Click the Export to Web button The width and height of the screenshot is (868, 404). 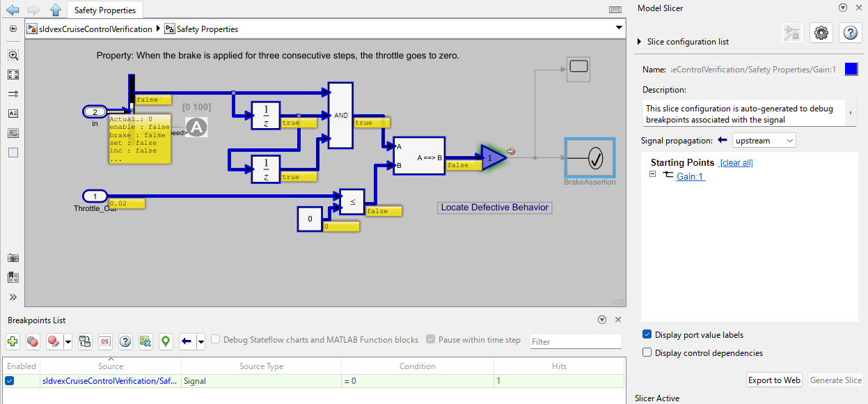(774, 380)
